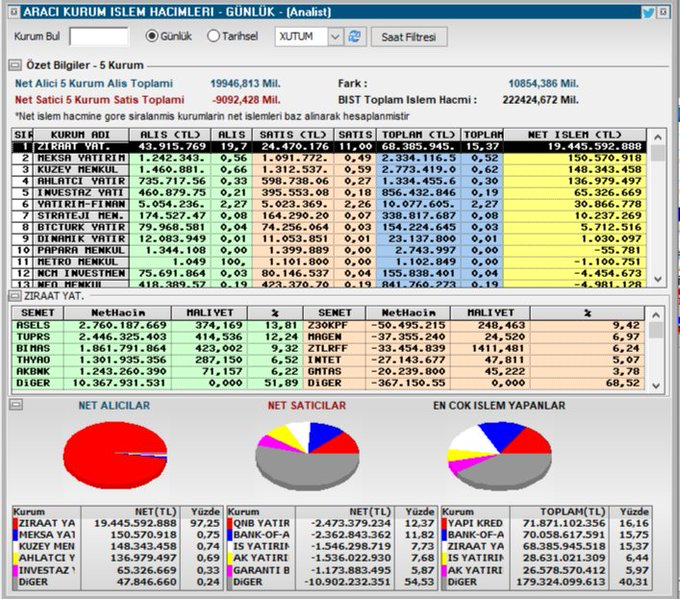Click the Net Satici 5 Kurum Satis Toplami value
This screenshot has width=680, height=599.
click(x=246, y=100)
